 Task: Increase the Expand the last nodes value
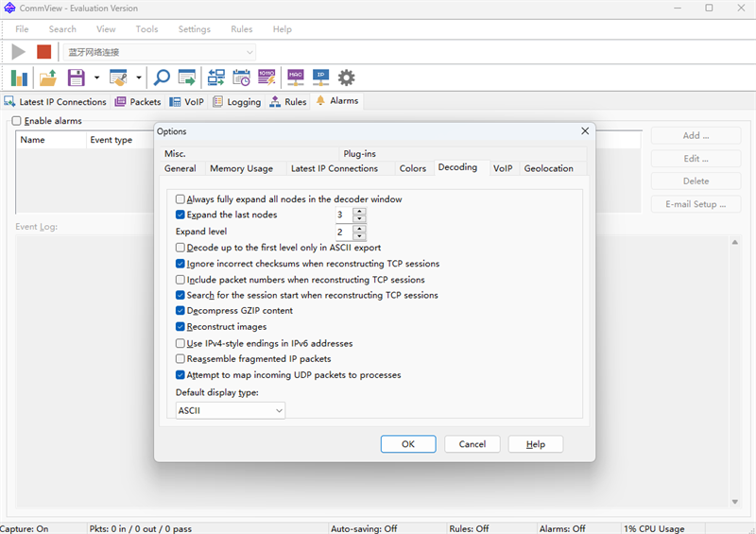[x=359, y=212]
